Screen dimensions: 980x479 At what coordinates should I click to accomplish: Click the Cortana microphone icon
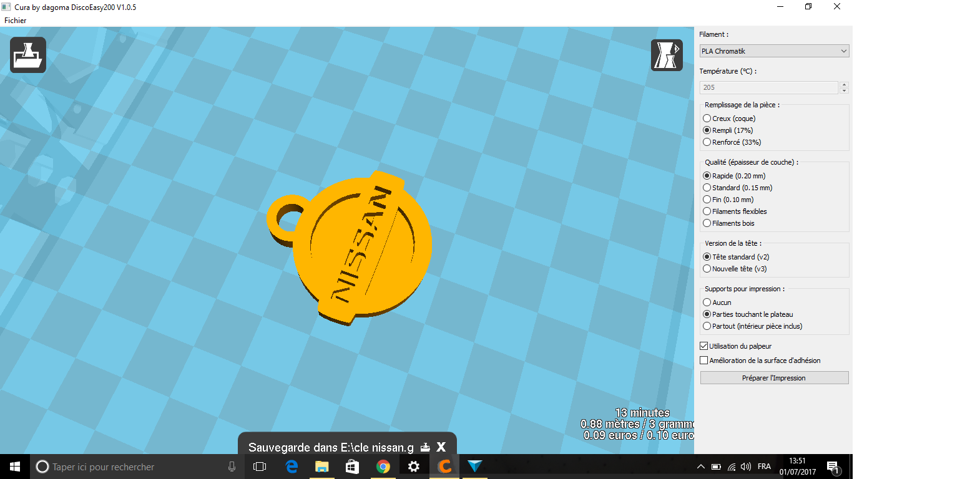click(232, 467)
